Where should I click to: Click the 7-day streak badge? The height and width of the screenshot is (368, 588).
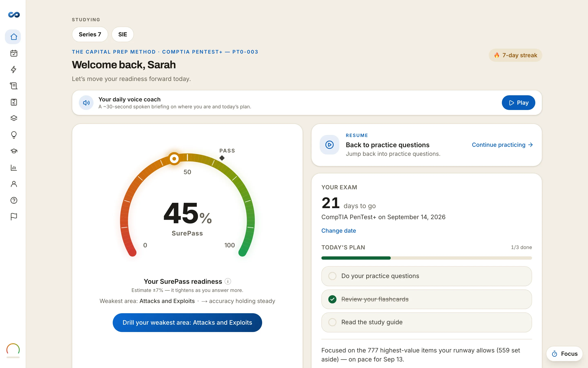515,55
